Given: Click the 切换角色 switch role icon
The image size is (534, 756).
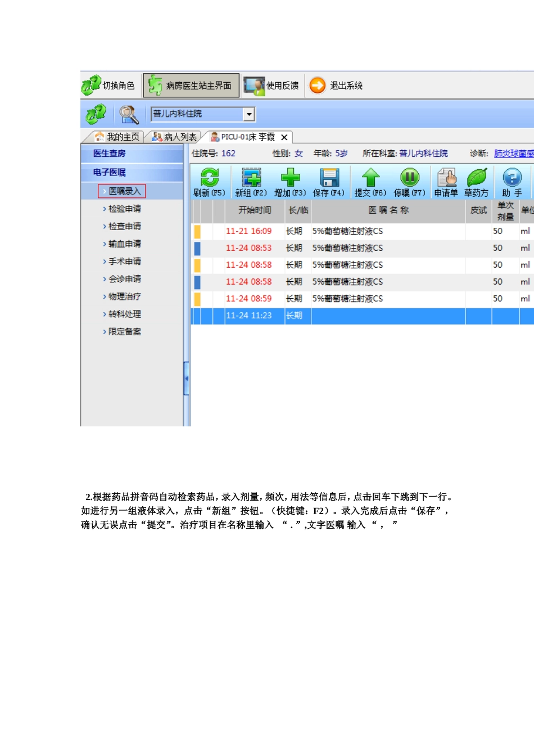Looking at the screenshot, I should (91, 85).
